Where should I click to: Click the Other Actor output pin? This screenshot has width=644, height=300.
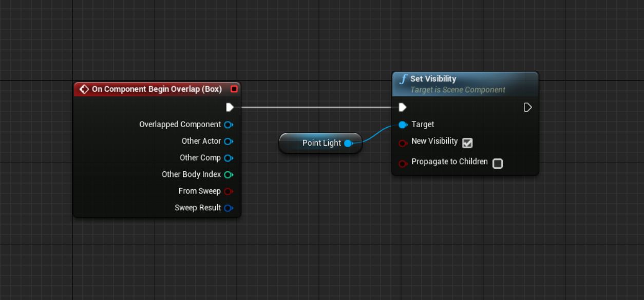pyautogui.click(x=229, y=141)
